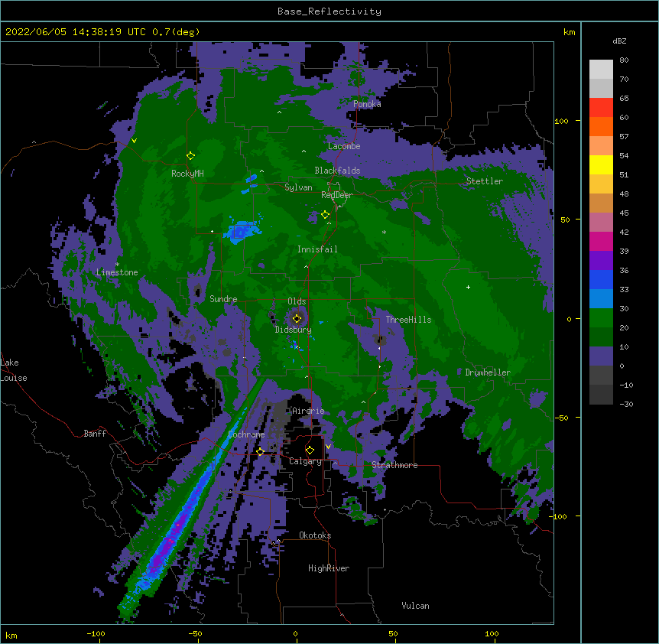The image size is (659, 644).
Task: Click the -100 tick on the right axis
Action: pos(558,516)
